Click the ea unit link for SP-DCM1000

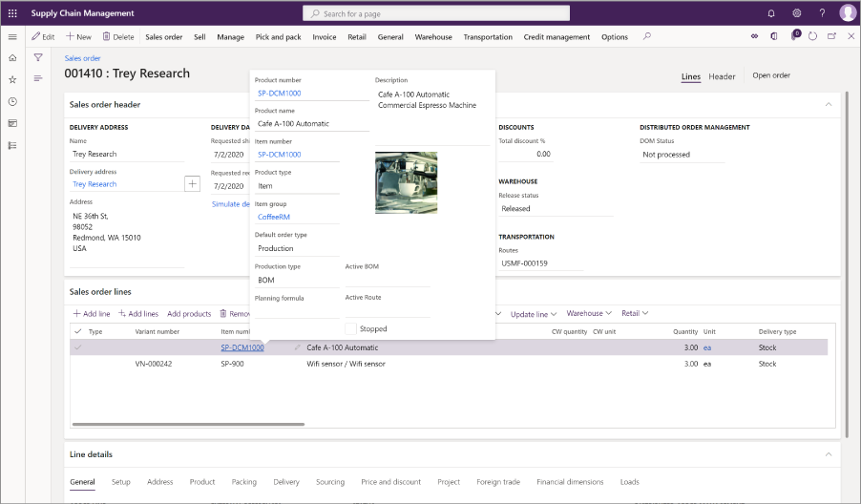click(x=707, y=347)
